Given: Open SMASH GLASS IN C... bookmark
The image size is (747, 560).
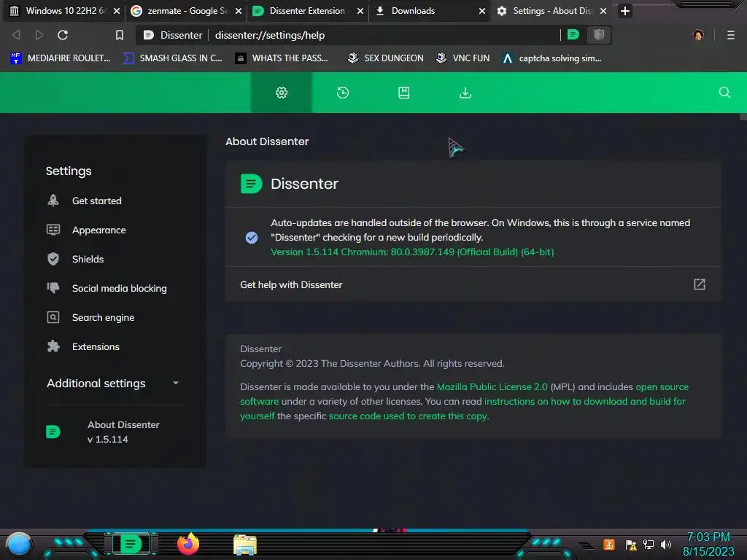Looking at the screenshot, I should coord(172,58).
